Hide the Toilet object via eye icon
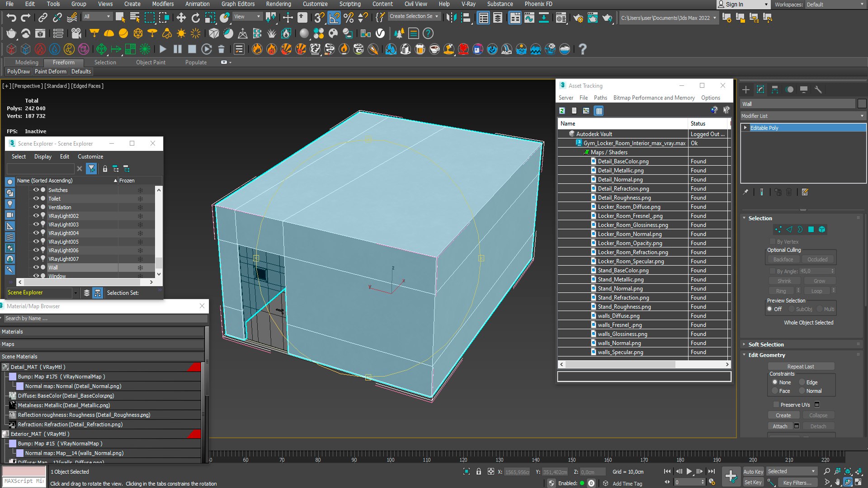The image size is (868, 488). [x=36, y=198]
